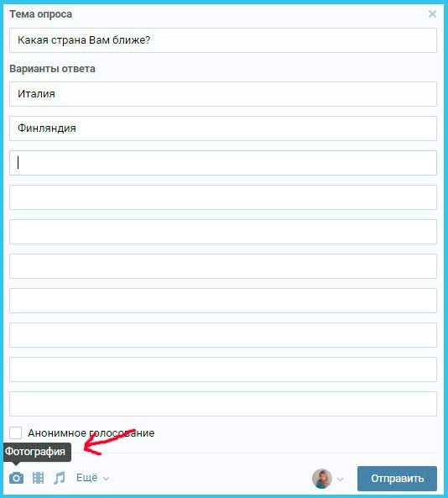The height and width of the screenshot is (498, 448).
Task: Enable the Анонимное голосование checkbox
Action: coord(16,432)
